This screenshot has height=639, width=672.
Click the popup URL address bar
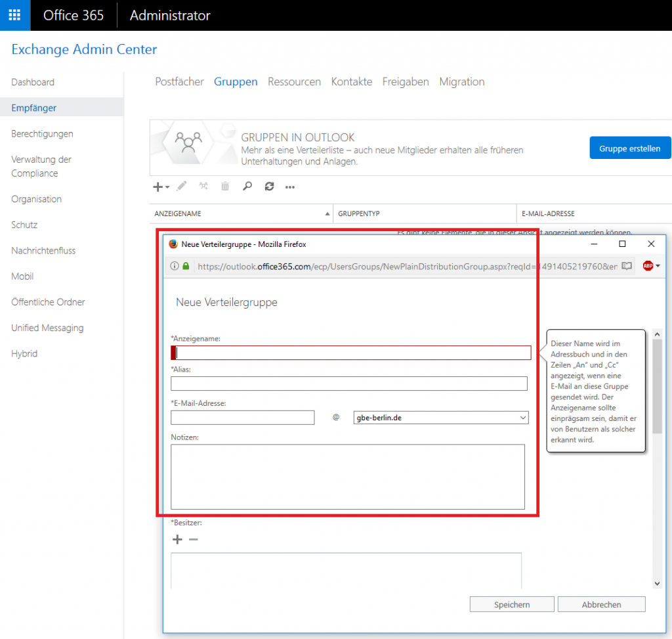pyautogui.click(x=407, y=267)
